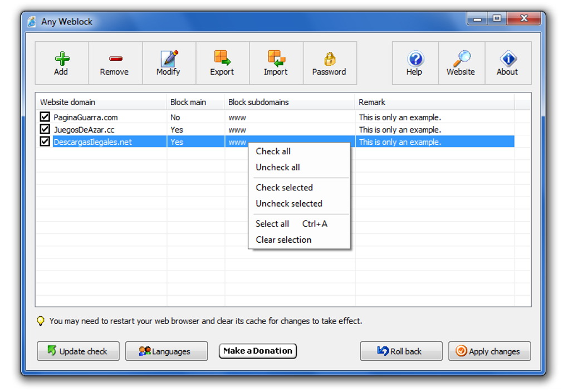Choose Uncheck selected menu entry
The height and width of the screenshot is (392, 568).
pyautogui.click(x=299, y=204)
